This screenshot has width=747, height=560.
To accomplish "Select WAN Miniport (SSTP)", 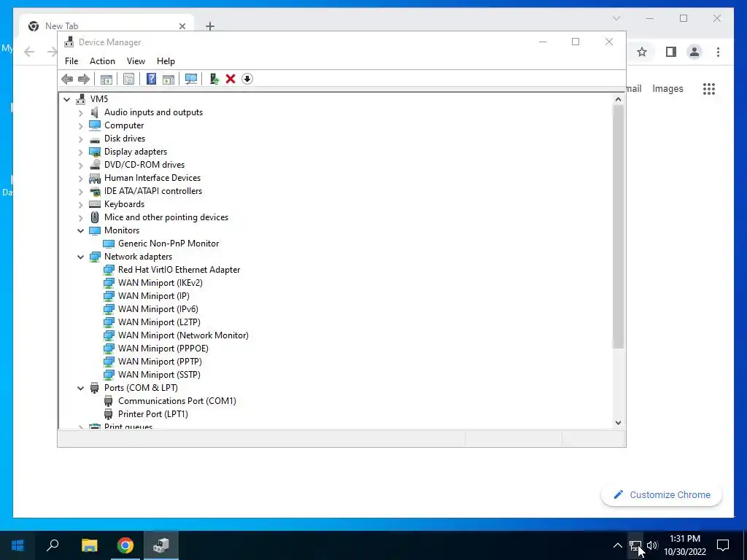I will (159, 375).
